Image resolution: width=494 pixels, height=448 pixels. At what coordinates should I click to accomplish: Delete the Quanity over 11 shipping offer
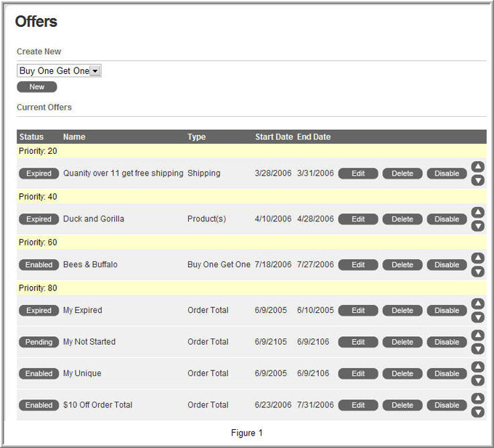pyautogui.click(x=402, y=174)
